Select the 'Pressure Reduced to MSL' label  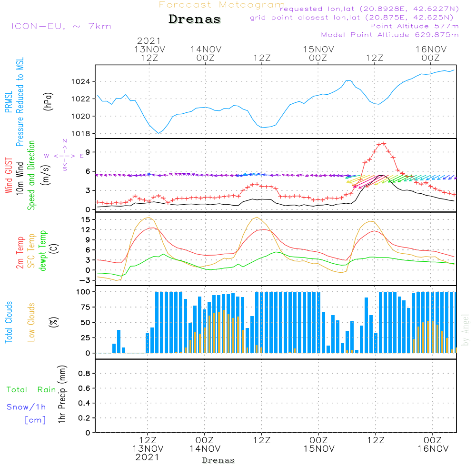20,102
